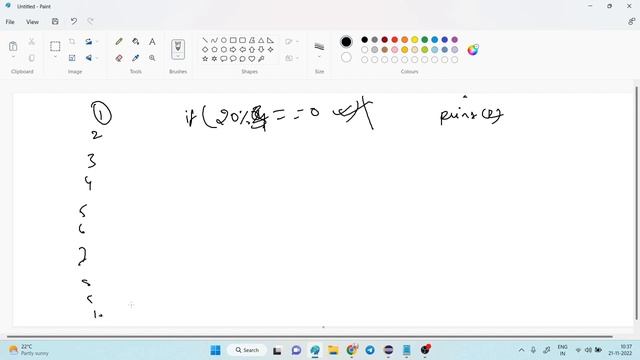
Task: Open the Windows Start menu
Action: tap(216, 350)
